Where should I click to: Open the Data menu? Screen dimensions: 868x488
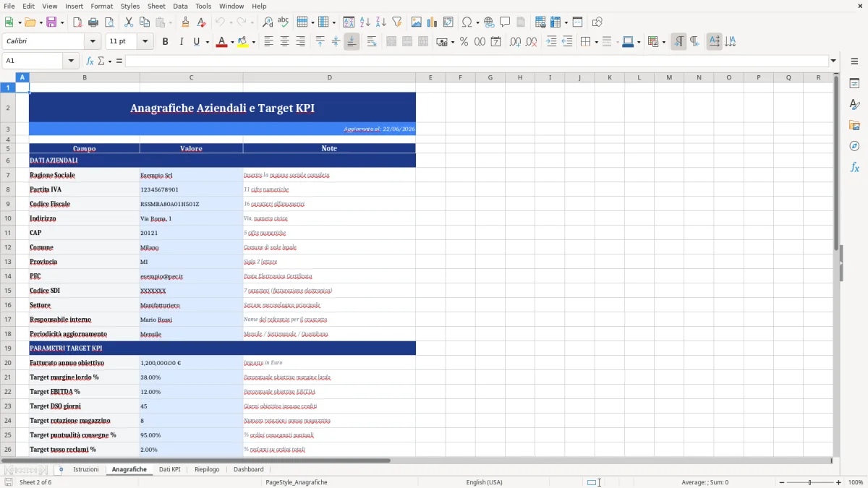(x=180, y=6)
